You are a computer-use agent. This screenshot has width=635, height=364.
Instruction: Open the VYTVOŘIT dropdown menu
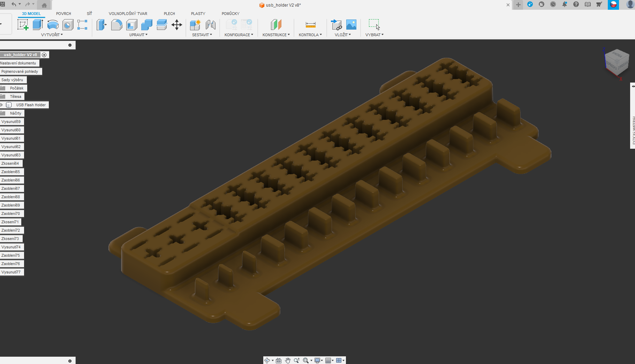(x=52, y=35)
